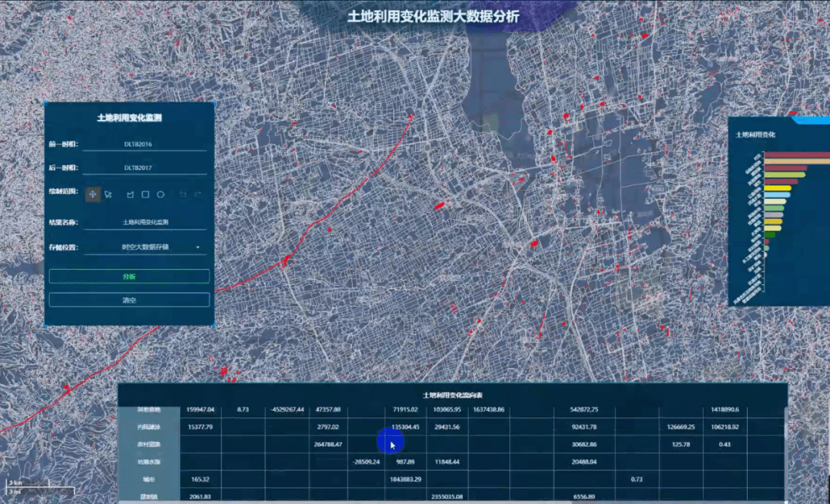The image size is (830, 504).
Task: Activate the polygon draw tool
Action: pos(130,195)
